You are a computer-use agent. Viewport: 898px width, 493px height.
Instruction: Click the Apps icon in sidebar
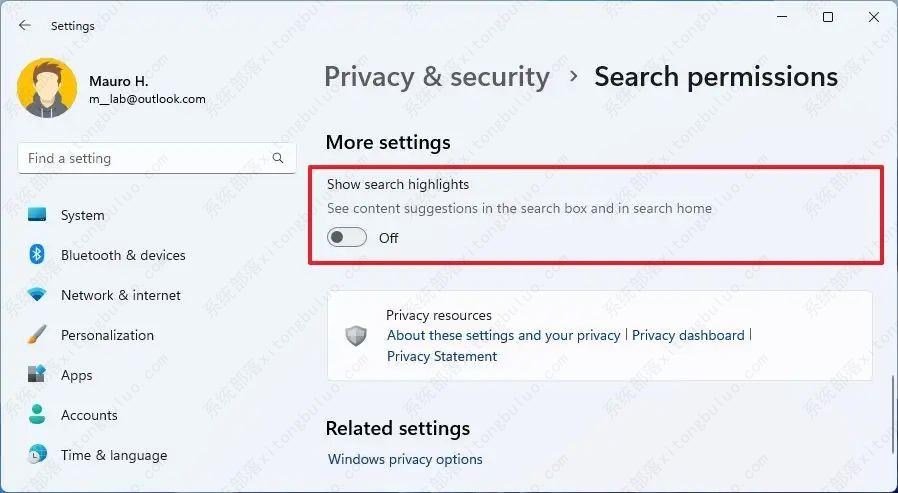point(38,375)
